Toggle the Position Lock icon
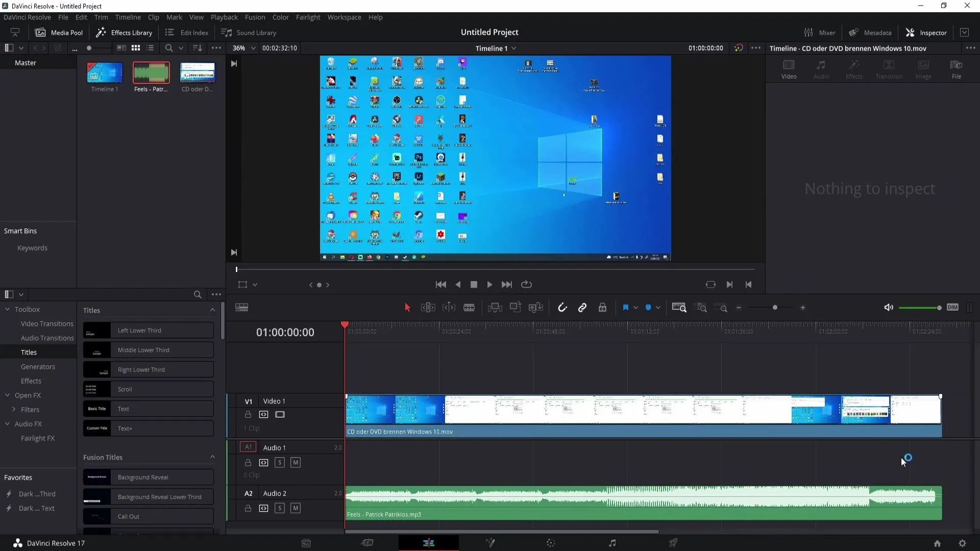Viewport: 980px width, 551px height. (602, 308)
